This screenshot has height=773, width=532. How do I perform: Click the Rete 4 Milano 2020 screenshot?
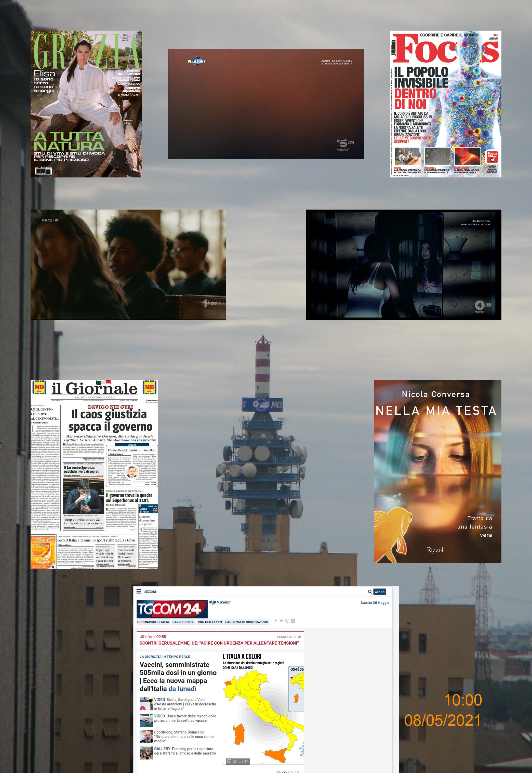[403, 264]
